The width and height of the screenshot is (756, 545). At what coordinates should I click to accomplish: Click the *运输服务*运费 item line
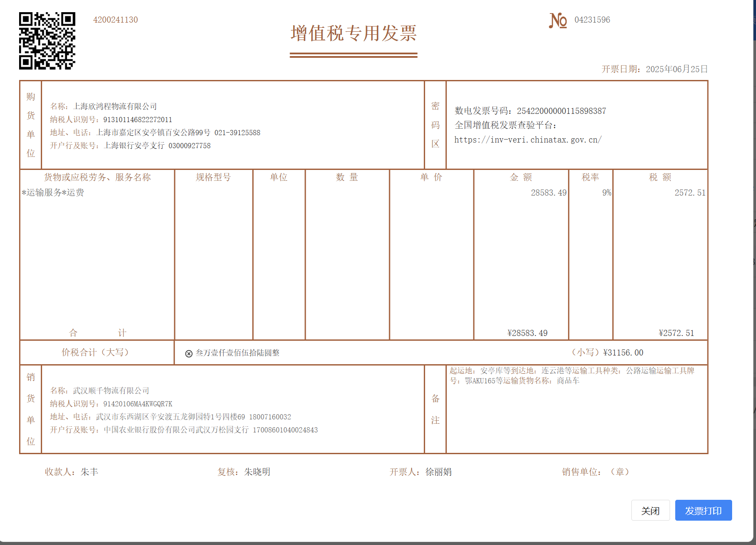(x=53, y=193)
